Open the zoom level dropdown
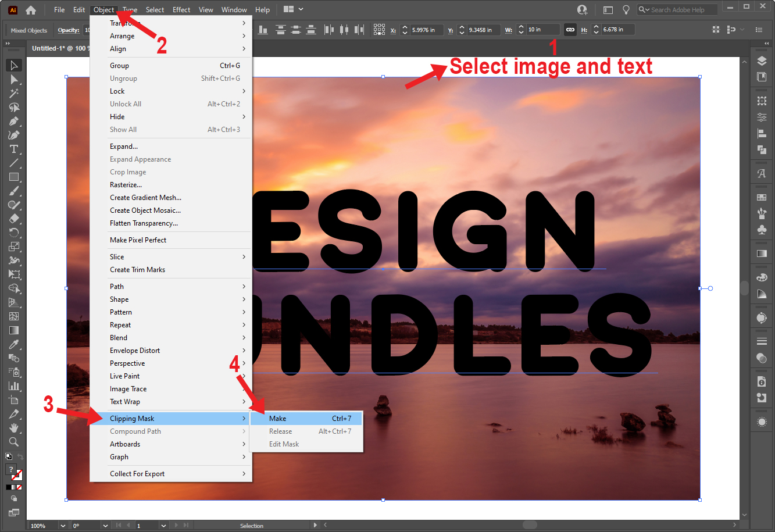775x532 pixels. pyautogui.click(x=62, y=526)
